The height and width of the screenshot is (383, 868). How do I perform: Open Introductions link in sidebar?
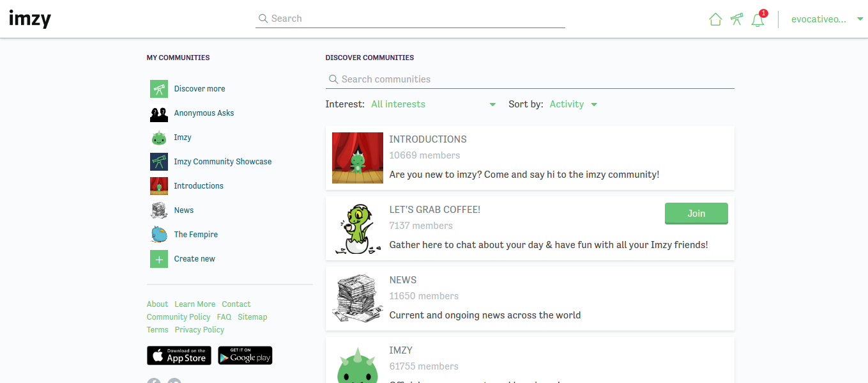pos(199,186)
